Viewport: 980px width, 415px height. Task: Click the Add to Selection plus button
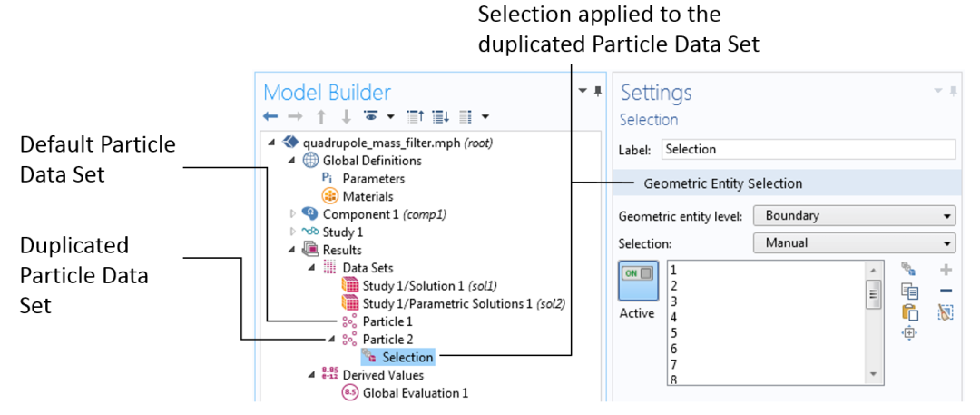(946, 270)
